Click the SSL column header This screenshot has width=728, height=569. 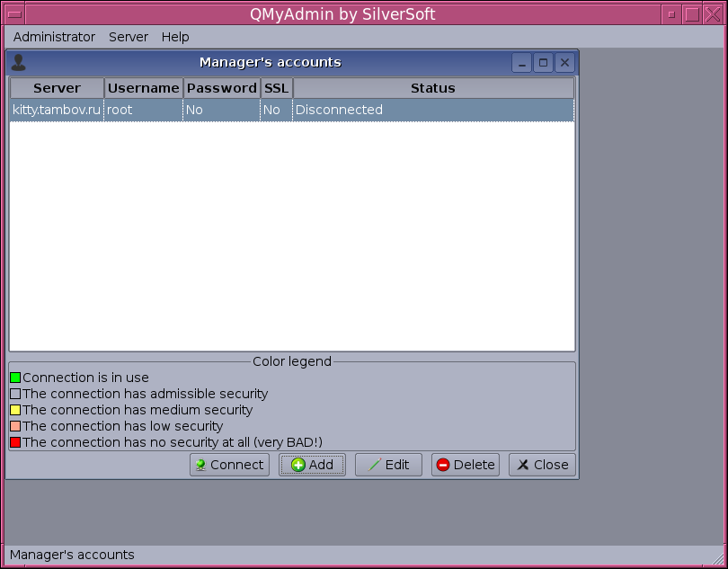click(x=276, y=88)
